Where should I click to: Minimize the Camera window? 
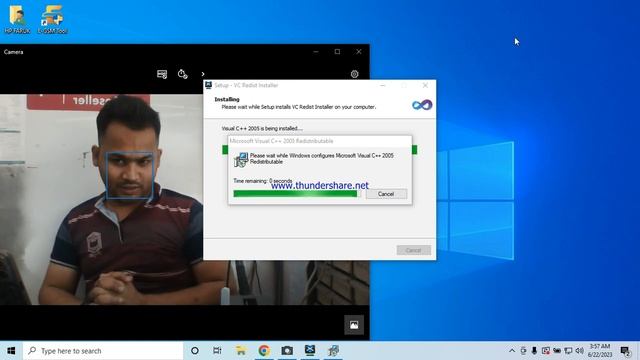point(316,52)
